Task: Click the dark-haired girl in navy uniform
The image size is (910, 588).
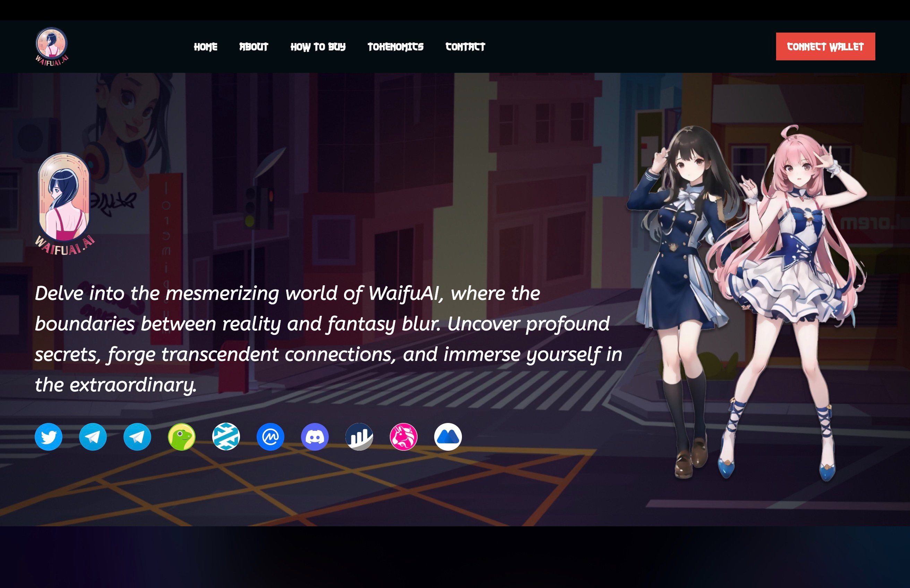Action: tap(684, 267)
